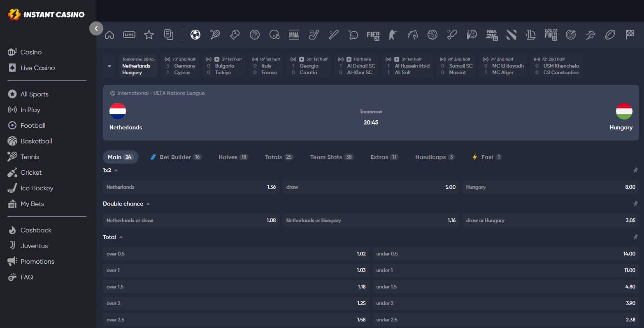Select the motorsport checkered flag icon

pos(630,35)
